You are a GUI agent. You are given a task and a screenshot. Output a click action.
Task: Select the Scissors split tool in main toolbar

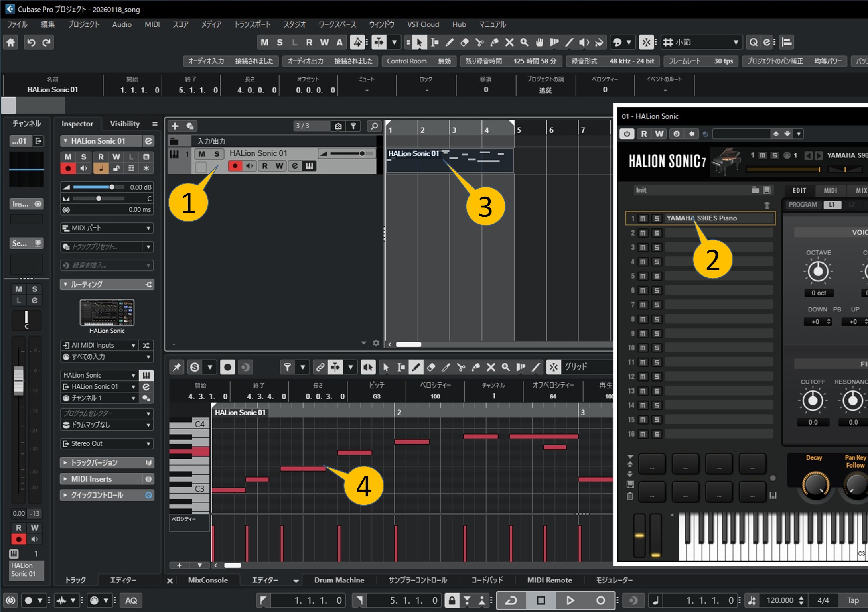click(x=479, y=42)
